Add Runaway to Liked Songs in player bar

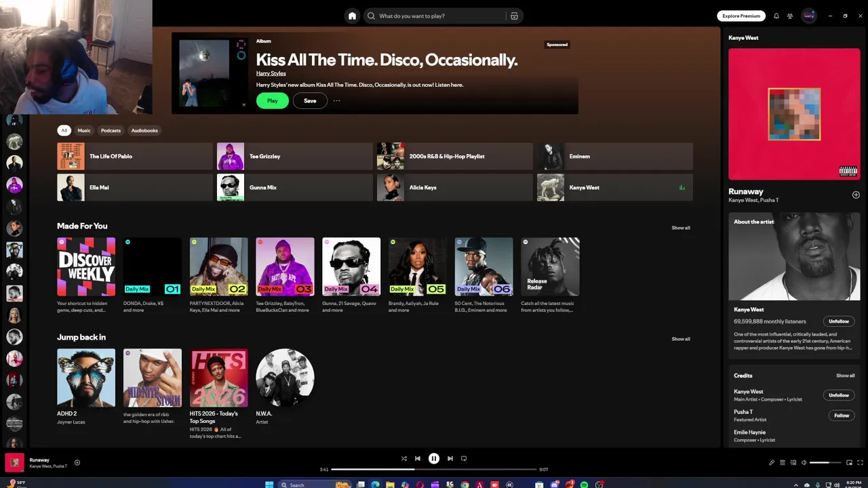click(x=77, y=462)
